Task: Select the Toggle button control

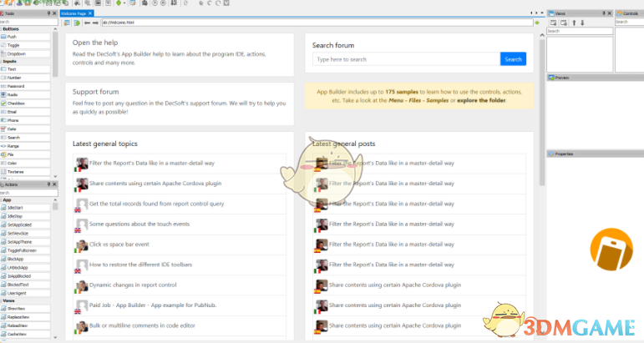Action: 25,45
